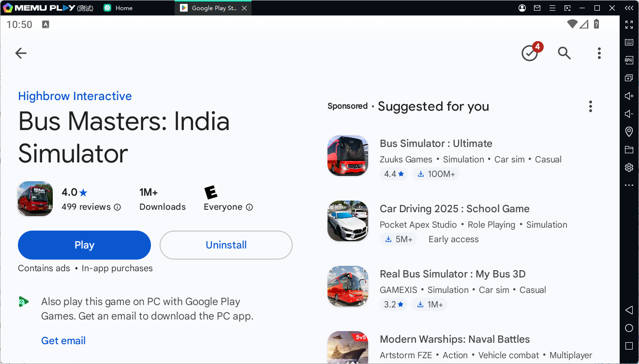Screen dimensions: 639x364
Task: Tap Android recents square button
Action: pyautogui.click(x=629, y=346)
